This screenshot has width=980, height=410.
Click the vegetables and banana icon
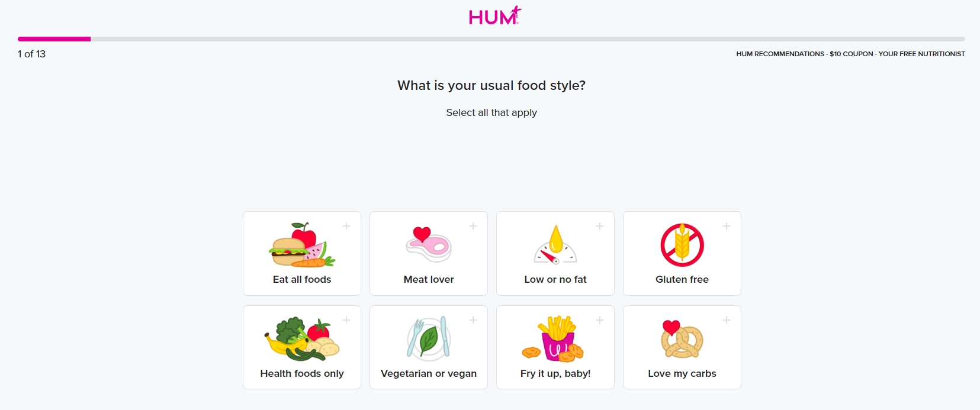[302, 339]
